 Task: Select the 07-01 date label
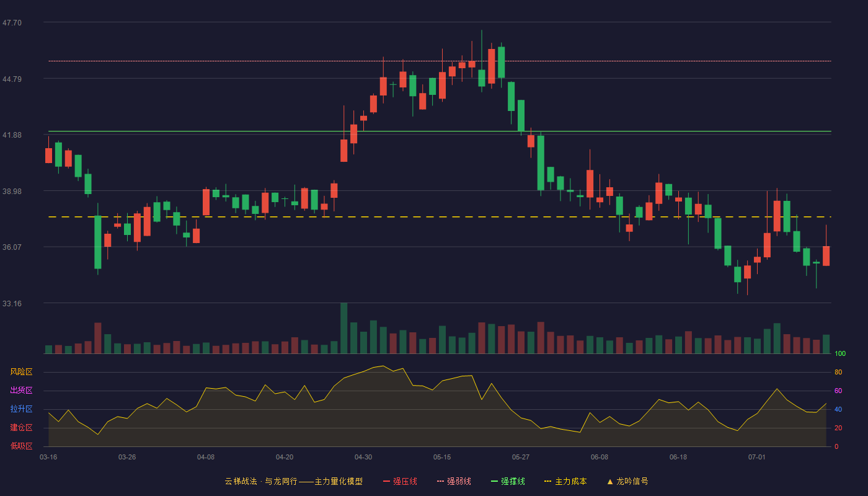[757, 457]
